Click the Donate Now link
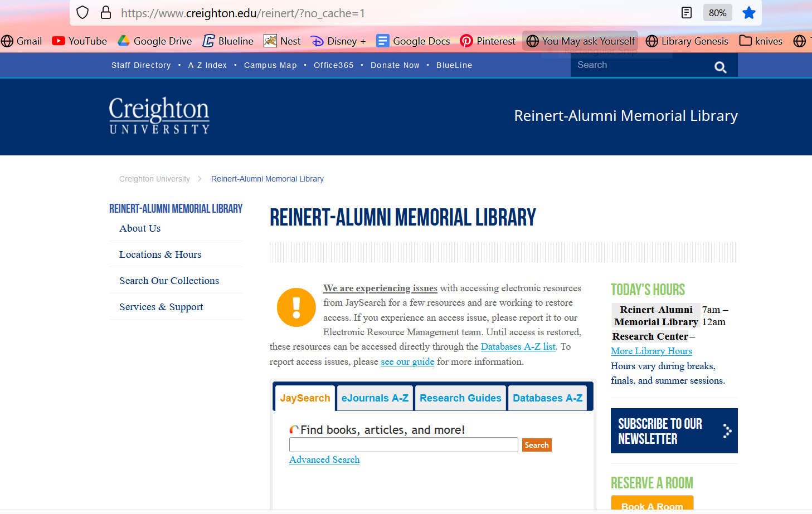 395,65
